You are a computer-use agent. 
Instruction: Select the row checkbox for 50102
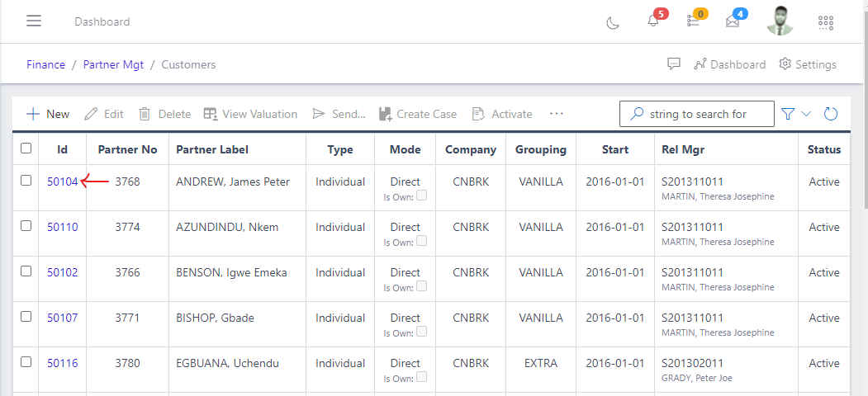(x=26, y=271)
